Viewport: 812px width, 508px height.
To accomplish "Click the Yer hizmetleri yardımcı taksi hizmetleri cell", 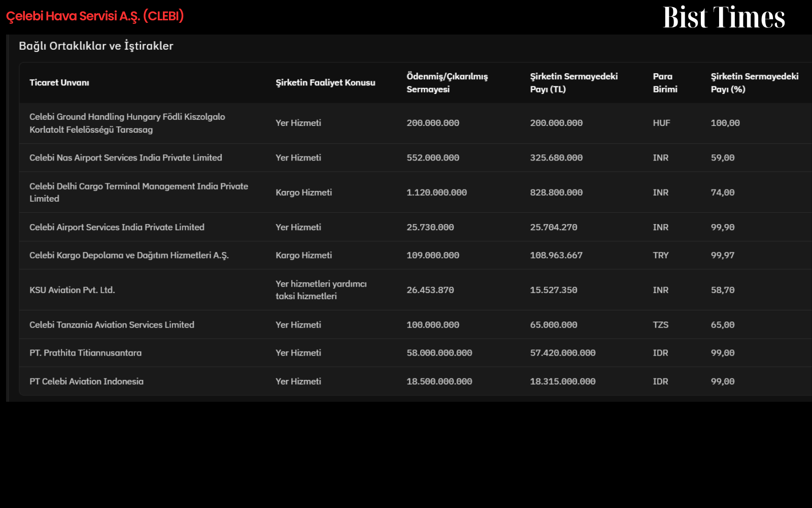I will click(321, 290).
